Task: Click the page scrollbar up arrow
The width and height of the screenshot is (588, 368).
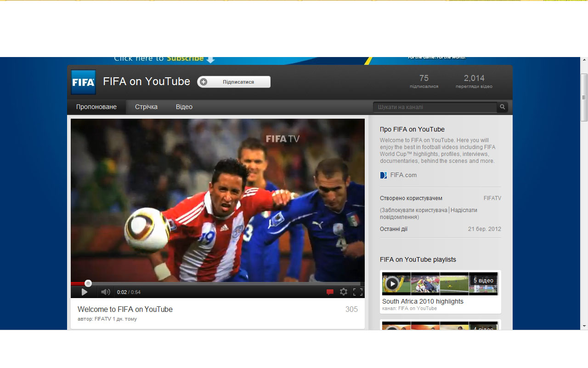Action: click(x=584, y=61)
